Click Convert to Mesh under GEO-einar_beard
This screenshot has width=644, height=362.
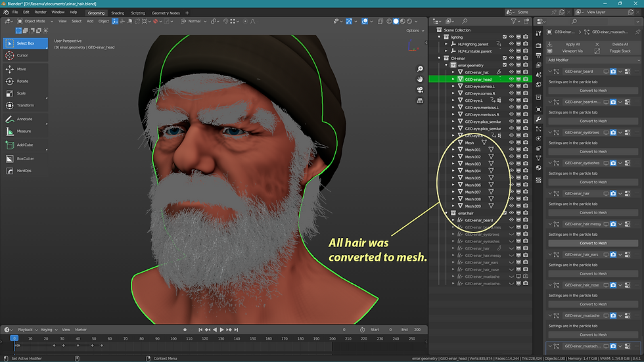click(593, 91)
